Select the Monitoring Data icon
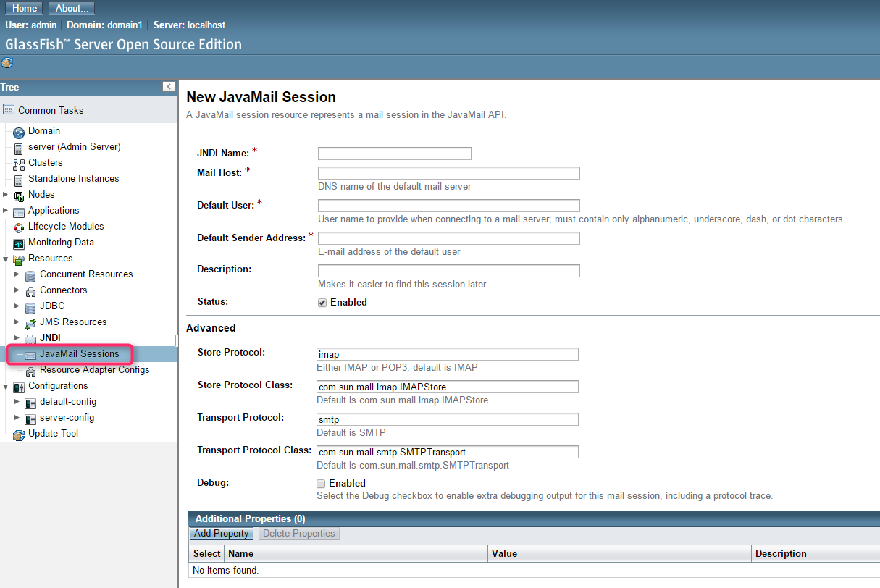 pos(18,242)
